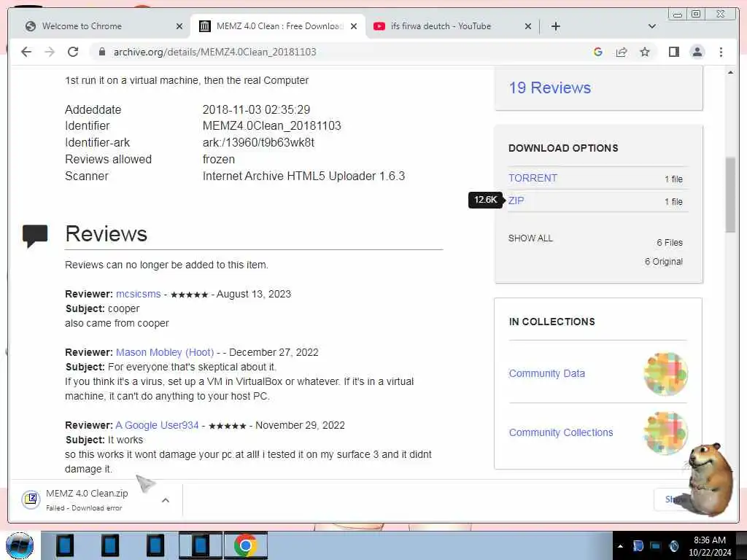
Task: Close the YouTube tab
Action: click(x=528, y=26)
